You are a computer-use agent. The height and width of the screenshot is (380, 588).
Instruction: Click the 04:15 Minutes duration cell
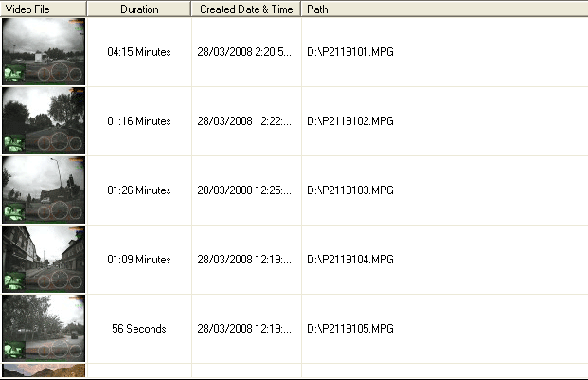[x=139, y=52]
